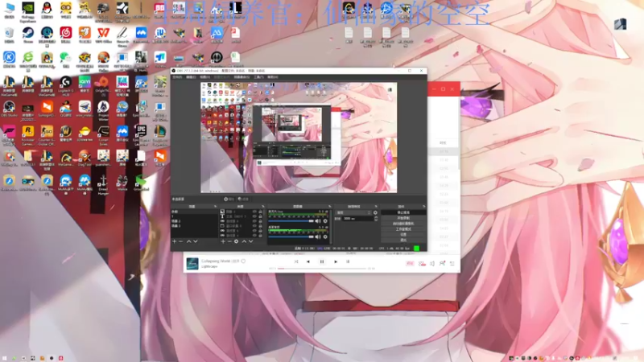Click 开始录制 button in Controls dock
Screen dimensions: 644x362
[x=403, y=218]
